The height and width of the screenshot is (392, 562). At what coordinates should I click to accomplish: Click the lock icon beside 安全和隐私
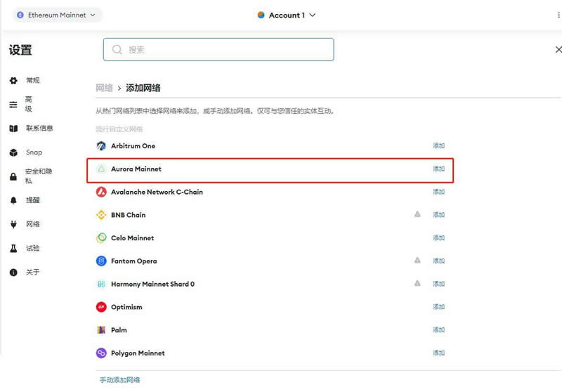point(13,176)
